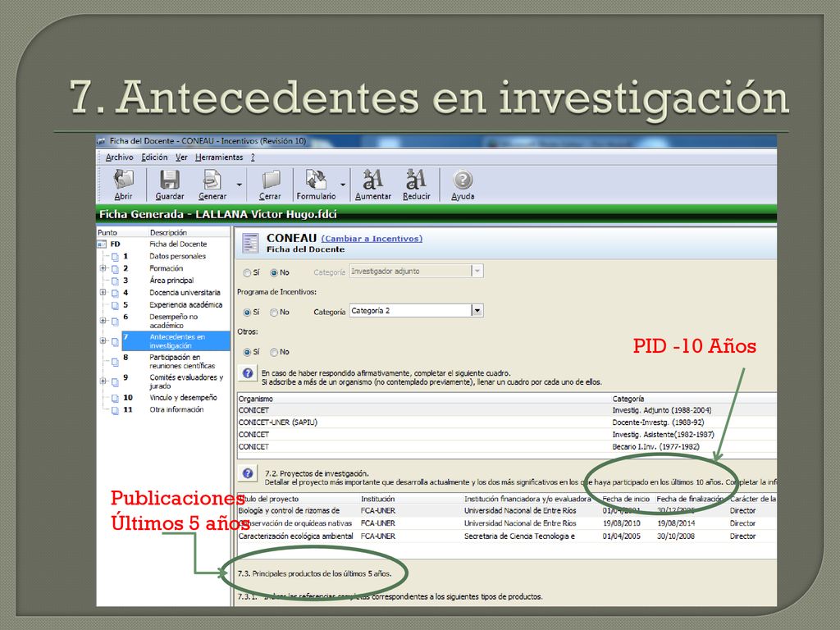Open a file with the Abrir icon

(124, 180)
